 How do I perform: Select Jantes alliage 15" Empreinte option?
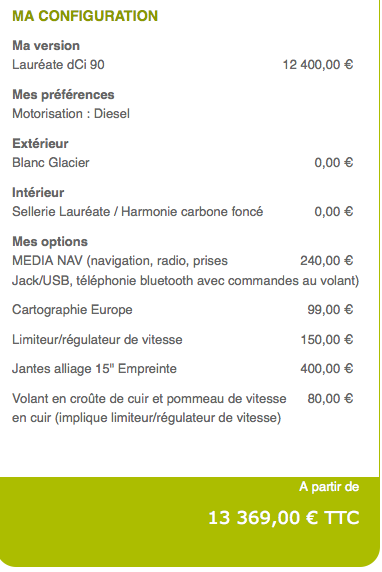tap(94, 368)
